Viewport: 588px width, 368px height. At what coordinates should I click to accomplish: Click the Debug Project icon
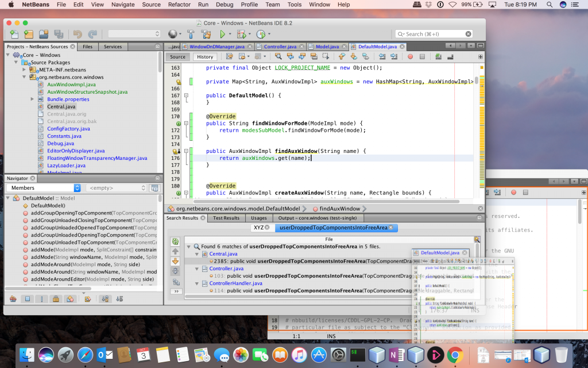coord(242,34)
